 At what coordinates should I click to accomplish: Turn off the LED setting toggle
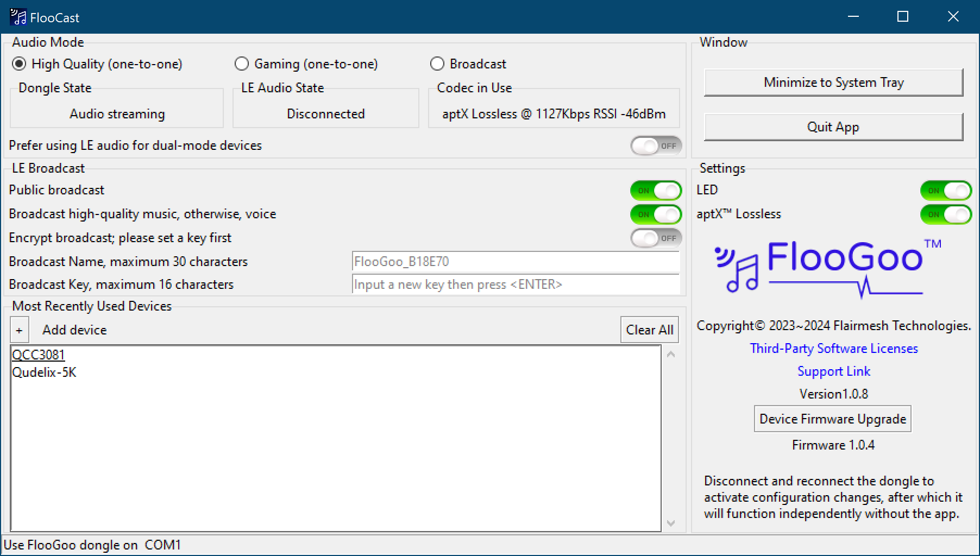pyautogui.click(x=945, y=191)
